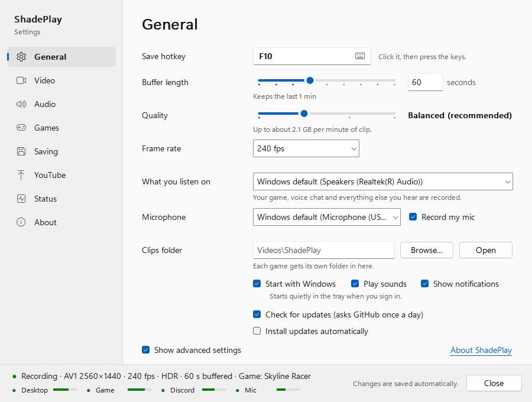Click the Quality slider handle
532x402 pixels.
(304, 114)
